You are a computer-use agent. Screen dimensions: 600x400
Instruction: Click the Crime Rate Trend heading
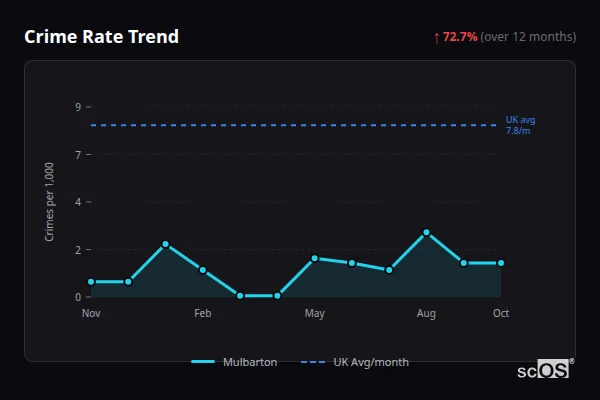click(x=101, y=37)
